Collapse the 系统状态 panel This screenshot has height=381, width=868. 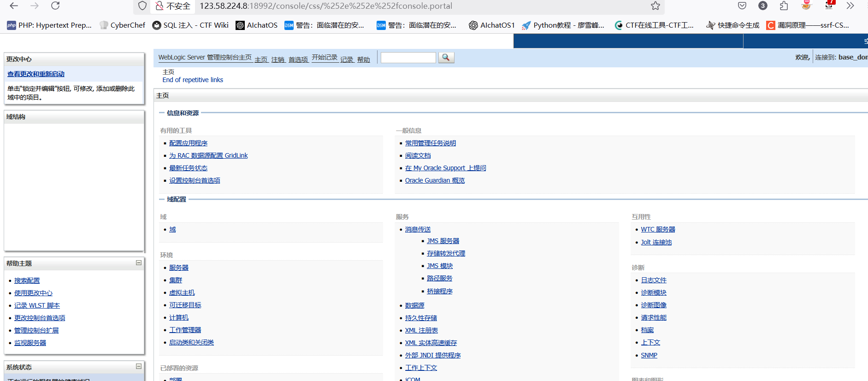pyautogui.click(x=139, y=366)
